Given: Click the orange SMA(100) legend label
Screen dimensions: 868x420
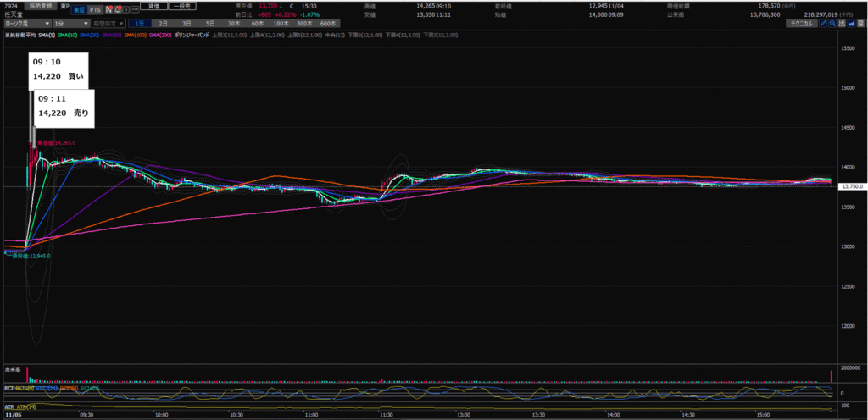Looking at the screenshot, I should (x=135, y=34).
